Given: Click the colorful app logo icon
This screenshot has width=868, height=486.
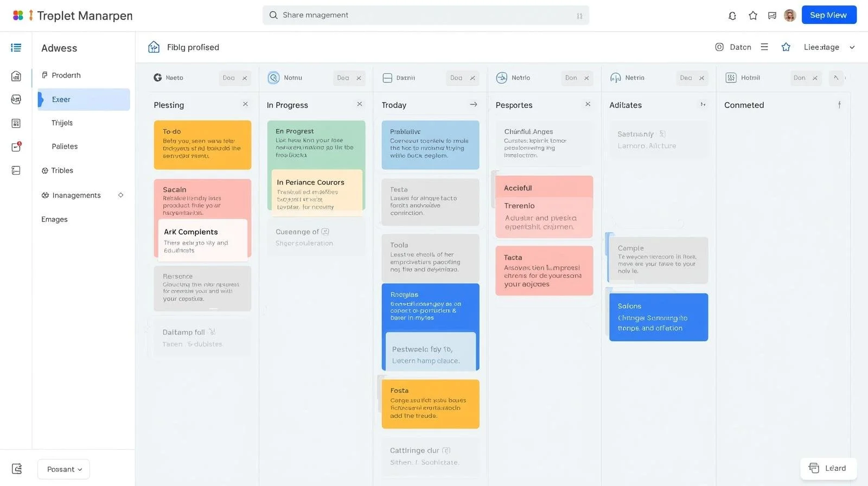Looking at the screenshot, I should 18,15.
